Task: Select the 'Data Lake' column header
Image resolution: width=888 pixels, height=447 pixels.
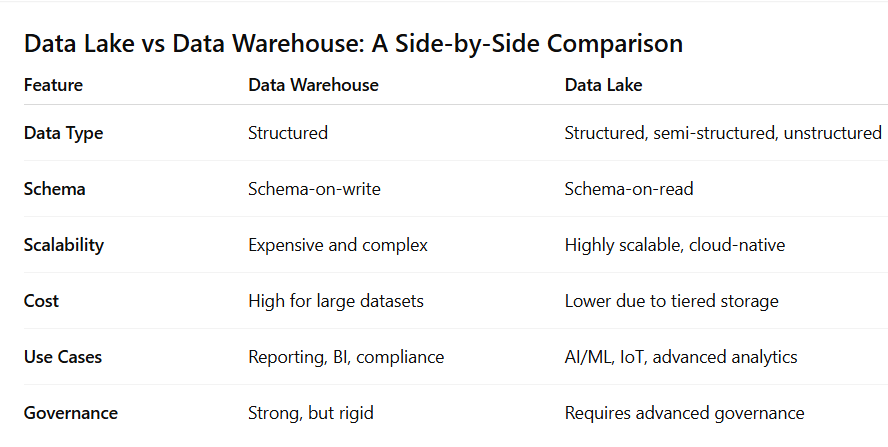Action: click(603, 85)
